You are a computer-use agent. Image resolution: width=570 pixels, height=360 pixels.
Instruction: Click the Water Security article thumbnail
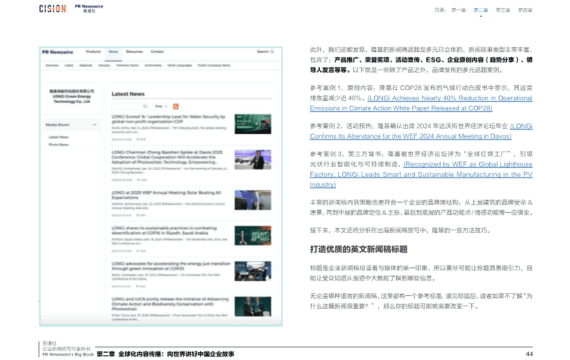point(253,124)
